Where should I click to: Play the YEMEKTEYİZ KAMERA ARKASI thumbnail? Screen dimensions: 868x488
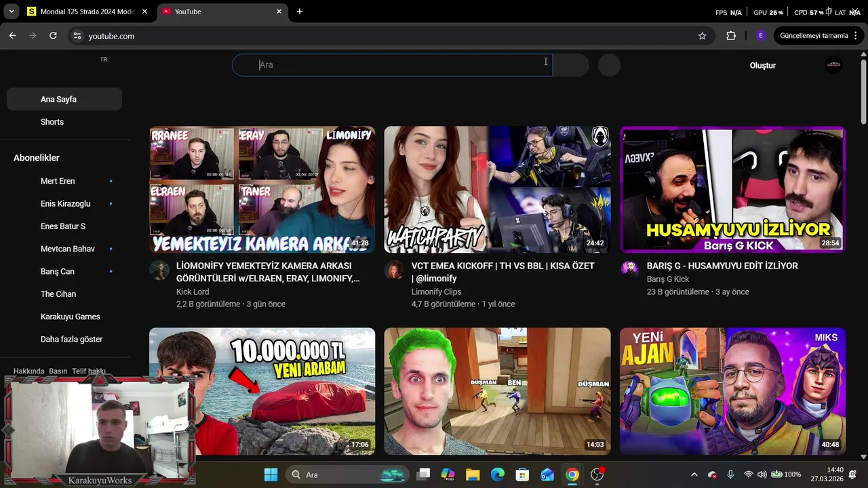click(x=262, y=190)
